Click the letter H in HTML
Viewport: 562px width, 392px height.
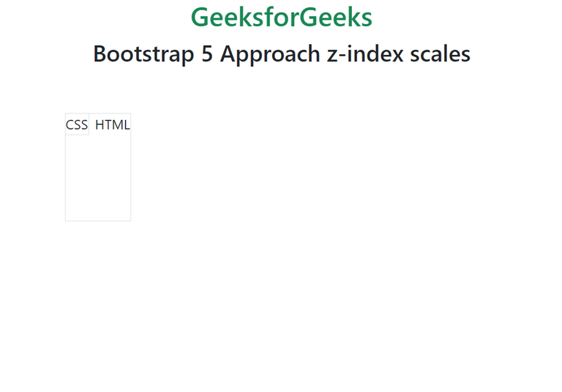coord(100,124)
